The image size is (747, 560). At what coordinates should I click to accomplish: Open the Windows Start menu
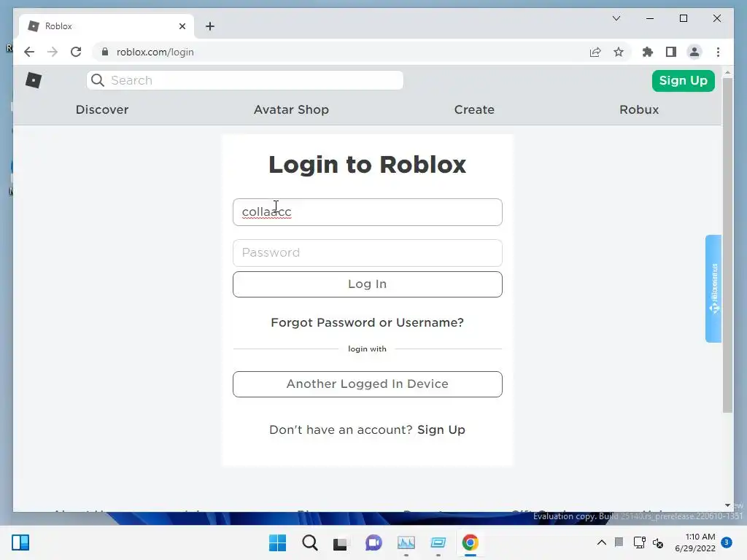pyautogui.click(x=278, y=542)
